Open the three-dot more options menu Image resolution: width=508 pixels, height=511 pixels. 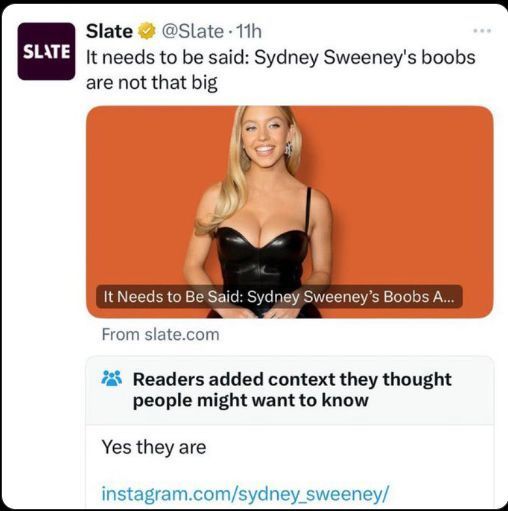482,31
